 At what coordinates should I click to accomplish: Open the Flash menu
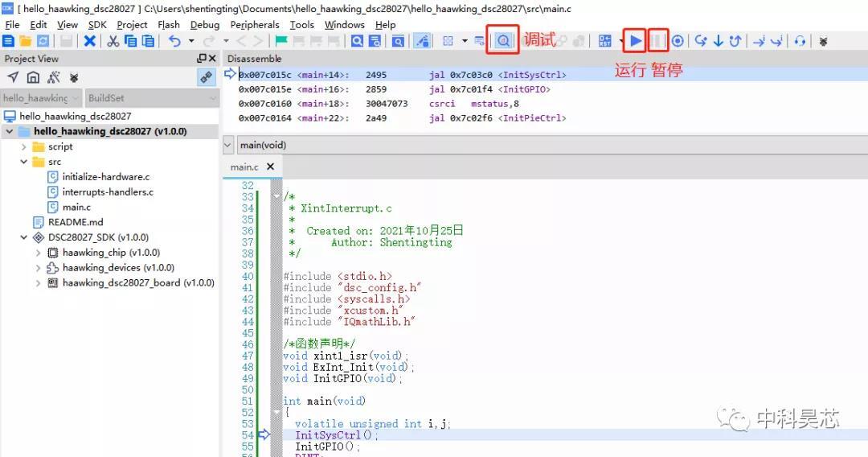(x=169, y=25)
